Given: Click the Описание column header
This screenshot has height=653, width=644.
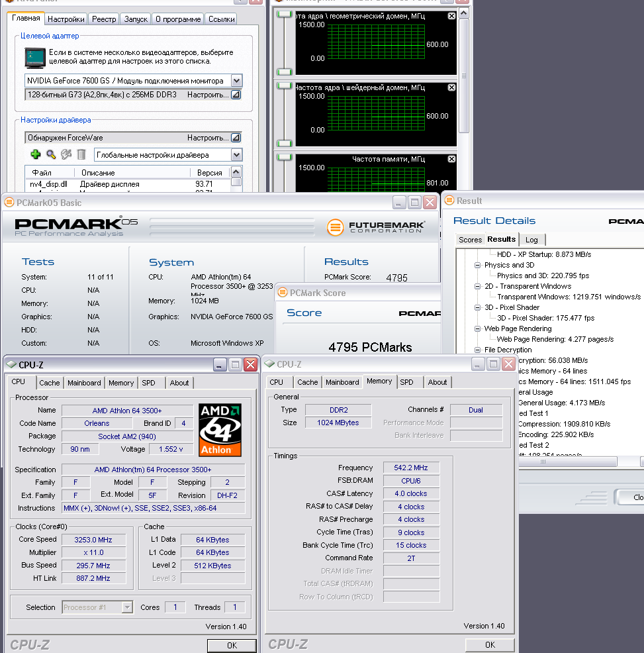Looking at the screenshot, I should point(132,172).
